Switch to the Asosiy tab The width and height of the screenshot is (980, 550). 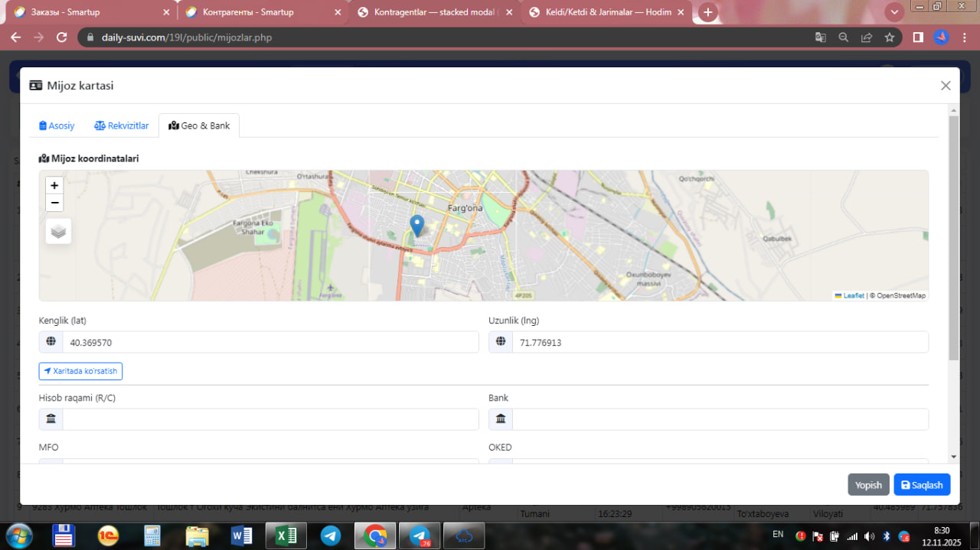click(x=57, y=125)
